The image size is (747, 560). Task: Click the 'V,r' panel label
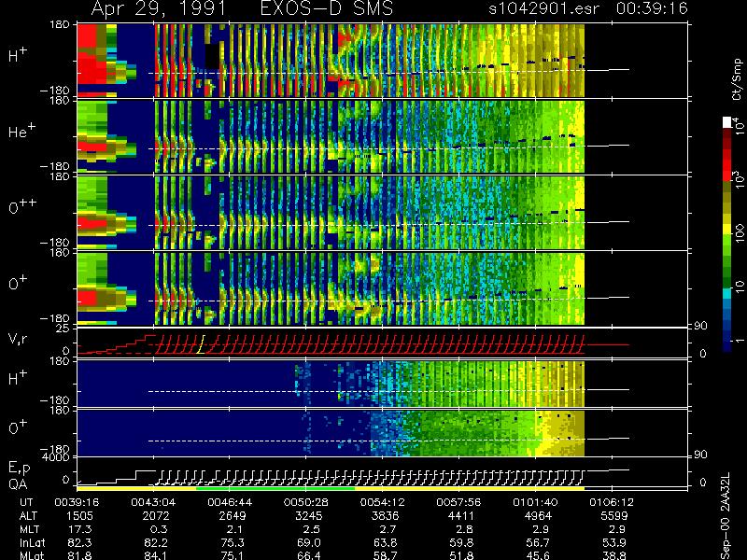18,339
